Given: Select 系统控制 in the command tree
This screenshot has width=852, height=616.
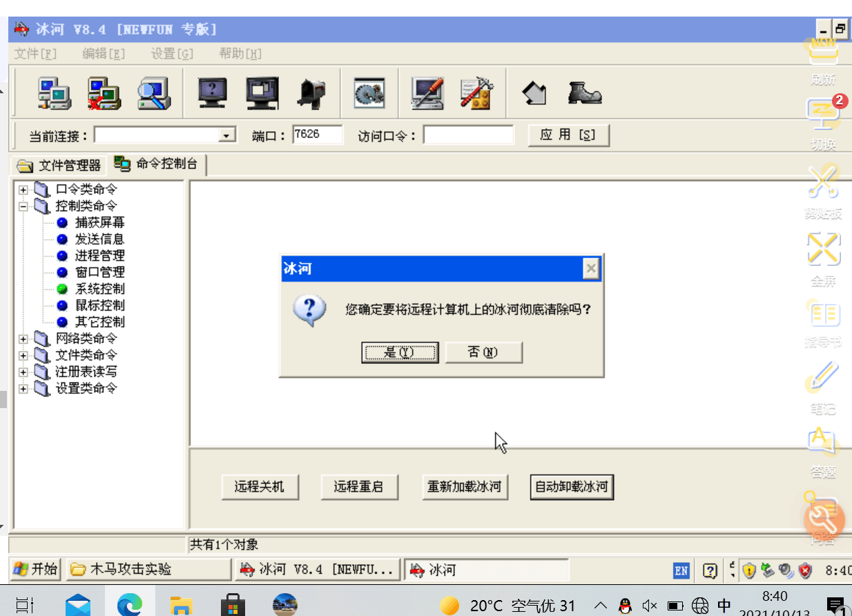Looking at the screenshot, I should [99, 289].
